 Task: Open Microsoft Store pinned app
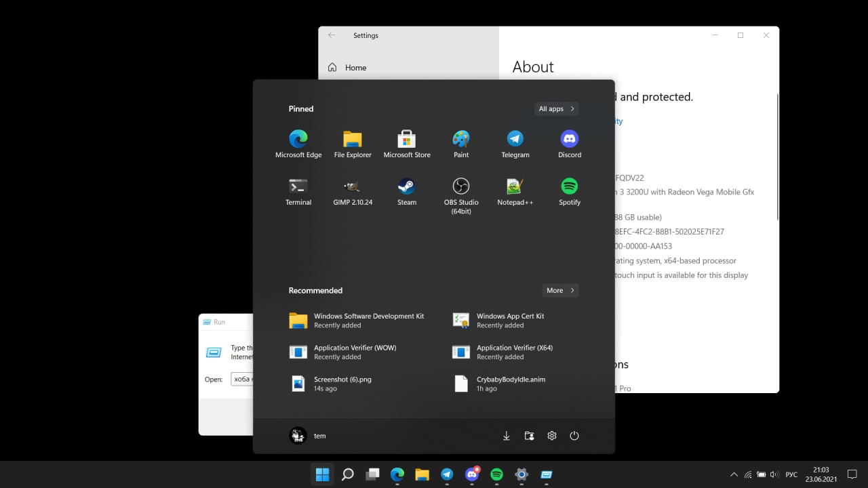407,144
